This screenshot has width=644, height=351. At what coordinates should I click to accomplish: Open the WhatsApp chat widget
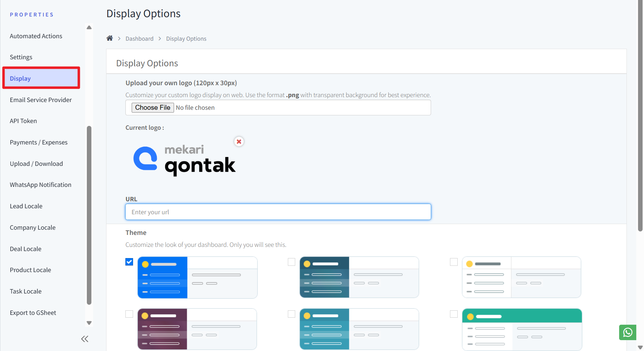point(627,332)
